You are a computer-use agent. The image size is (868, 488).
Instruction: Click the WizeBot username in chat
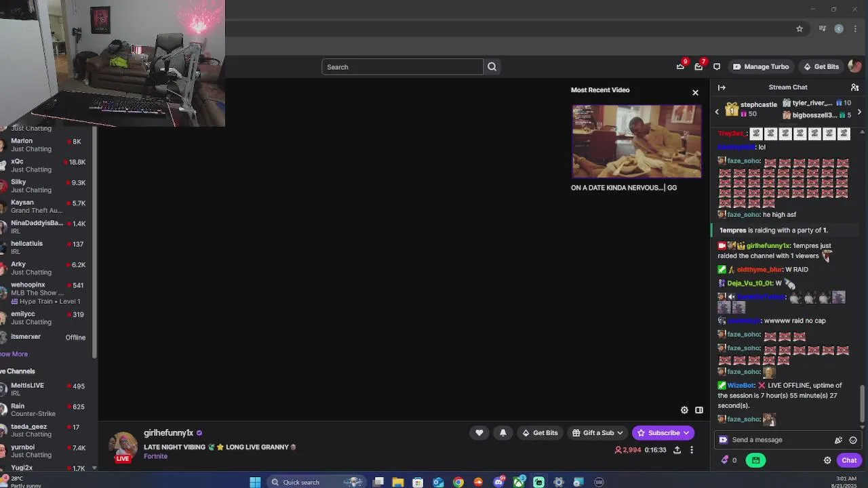[741, 386]
